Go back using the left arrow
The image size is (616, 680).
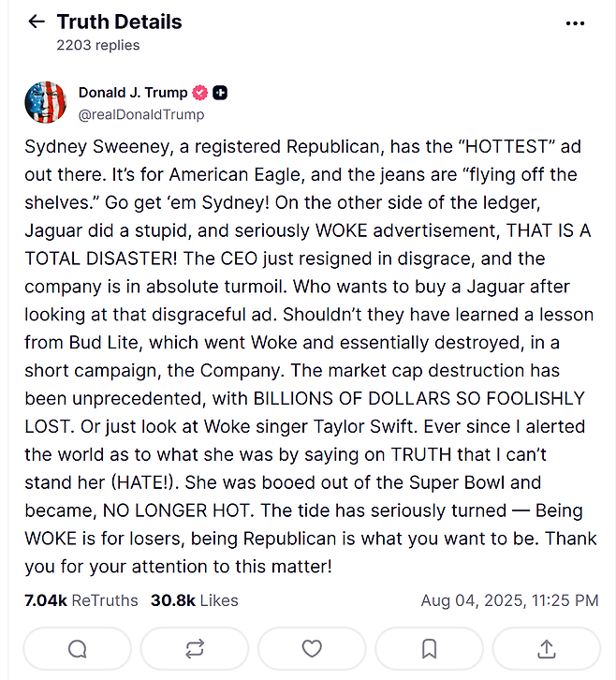(37, 22)
